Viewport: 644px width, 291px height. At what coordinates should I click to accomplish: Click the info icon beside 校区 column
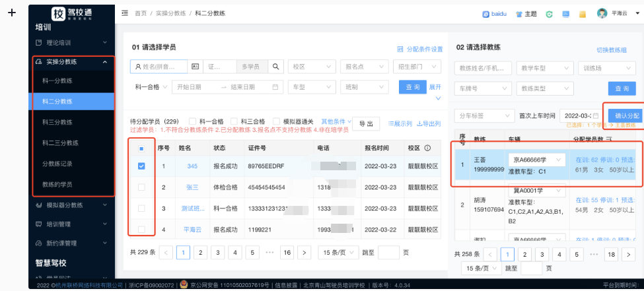click(427, 148)
